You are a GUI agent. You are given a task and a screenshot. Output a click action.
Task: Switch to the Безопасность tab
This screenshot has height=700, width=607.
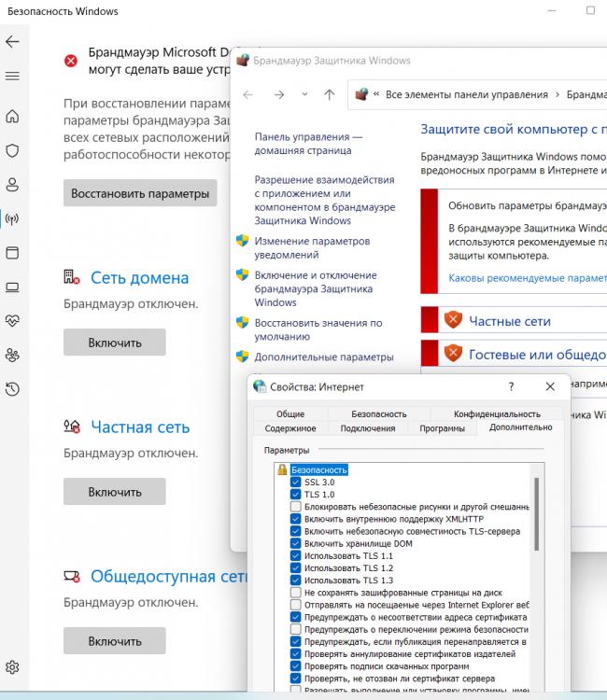379,413
